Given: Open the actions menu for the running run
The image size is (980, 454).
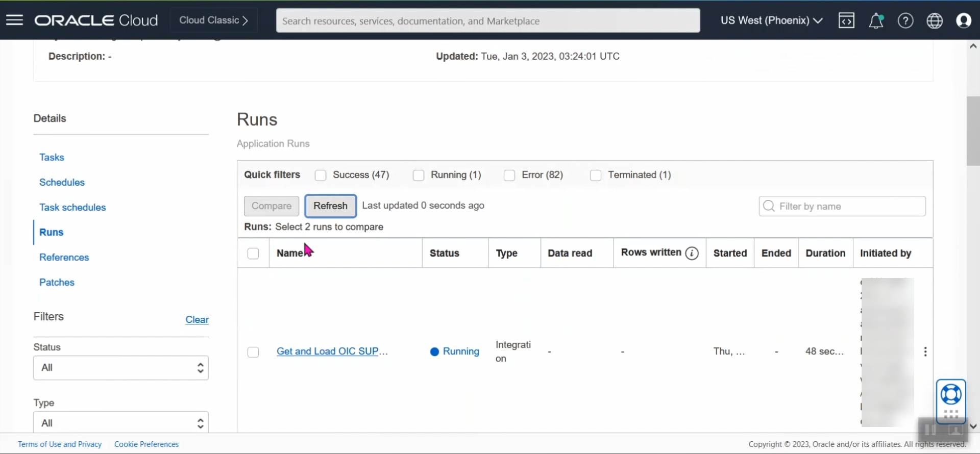Looking at the screenshot, I should coord(925,351).
